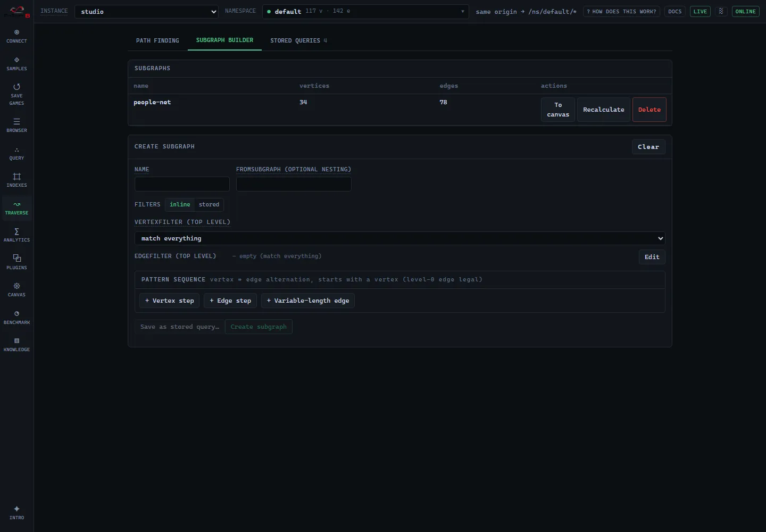This screenshot has height=532, width=766.
Task: Add an Edge step to pattern
Action: (x=230, y=301)
